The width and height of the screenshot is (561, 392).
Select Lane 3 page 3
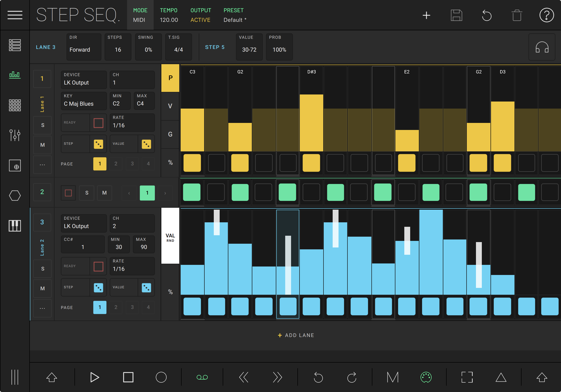[132, 307]
